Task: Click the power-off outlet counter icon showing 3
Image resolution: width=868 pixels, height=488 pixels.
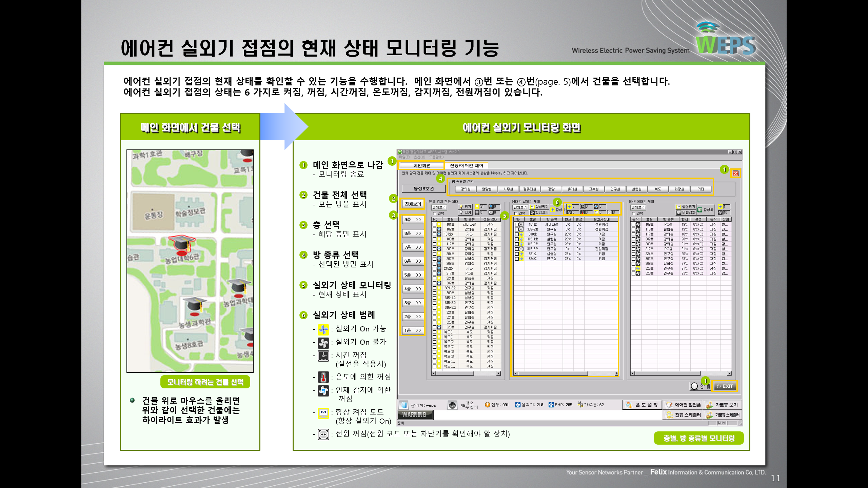Action: (609, 212)
